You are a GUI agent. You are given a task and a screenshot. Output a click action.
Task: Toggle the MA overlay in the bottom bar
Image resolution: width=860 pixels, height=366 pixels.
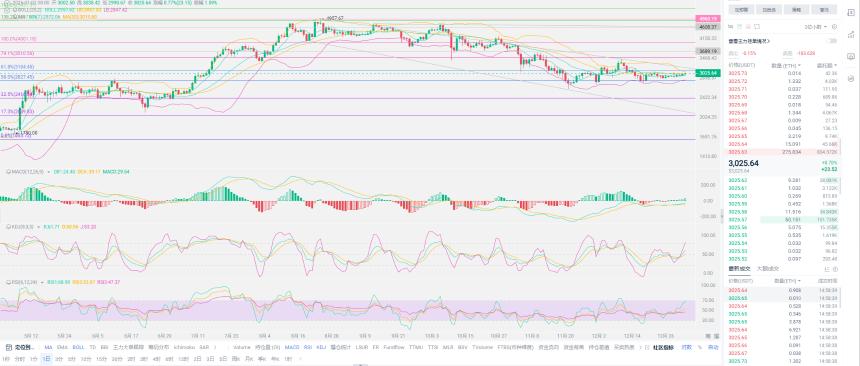pyautogui.click(x=48, y=347)
